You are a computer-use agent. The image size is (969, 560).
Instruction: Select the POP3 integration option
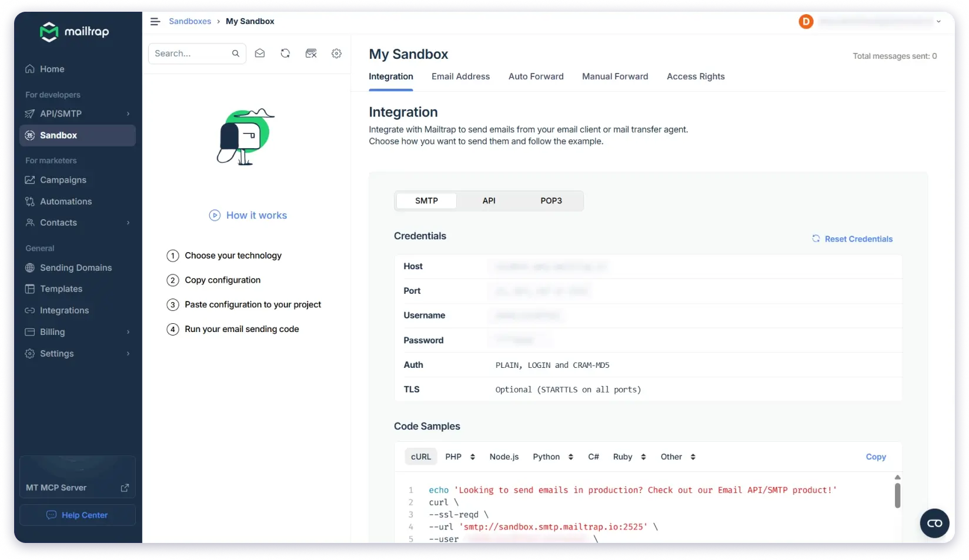click(551, 201)
